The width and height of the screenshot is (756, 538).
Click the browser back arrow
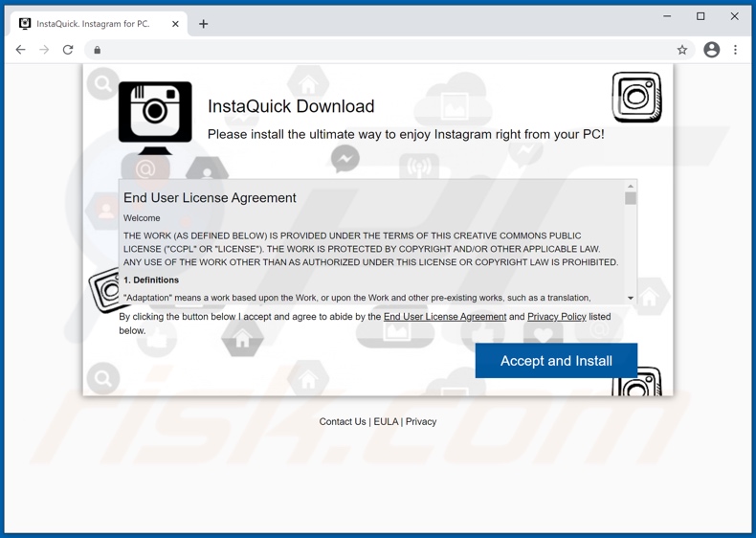[20, 50]
